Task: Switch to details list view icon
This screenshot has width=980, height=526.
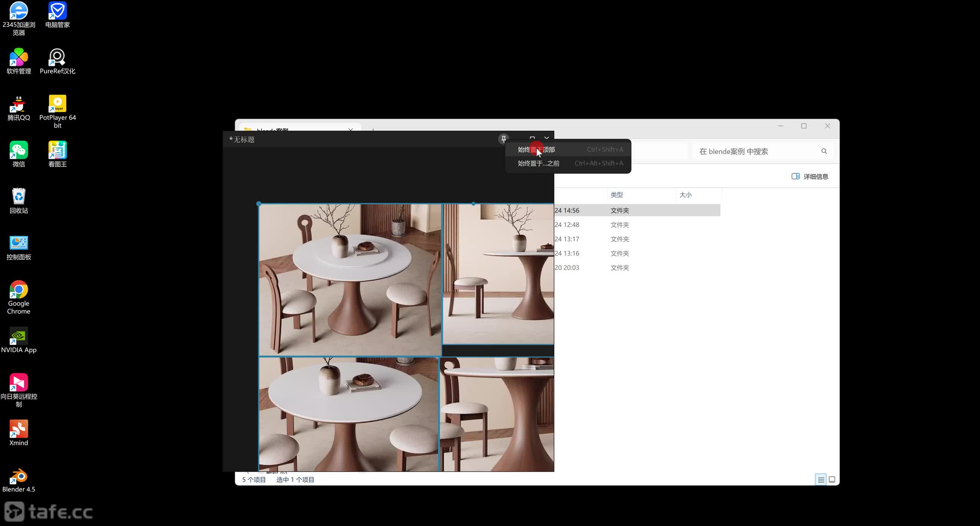Action: point(821,480)
